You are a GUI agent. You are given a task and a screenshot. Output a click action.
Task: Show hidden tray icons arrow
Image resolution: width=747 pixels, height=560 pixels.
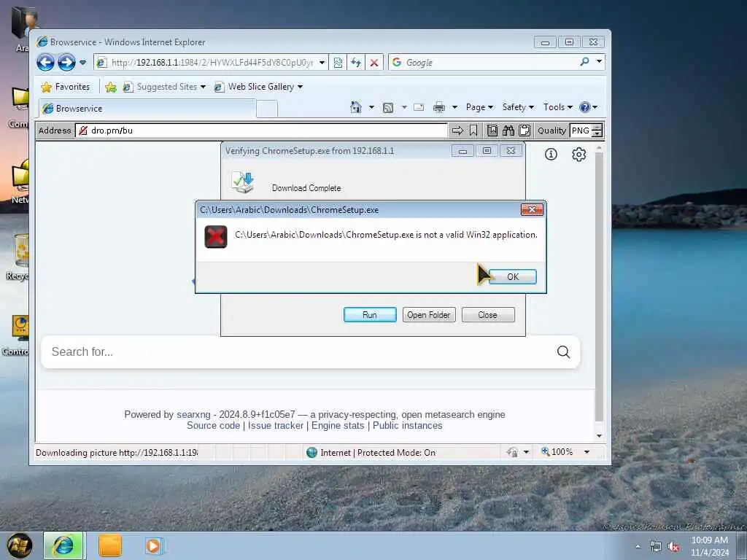coord(638,547)
